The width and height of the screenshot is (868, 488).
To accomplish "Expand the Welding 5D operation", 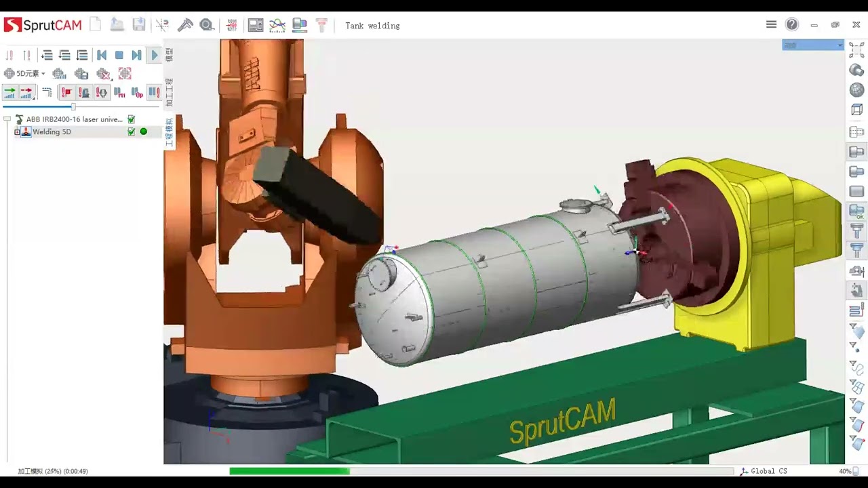I will (17, 132).
